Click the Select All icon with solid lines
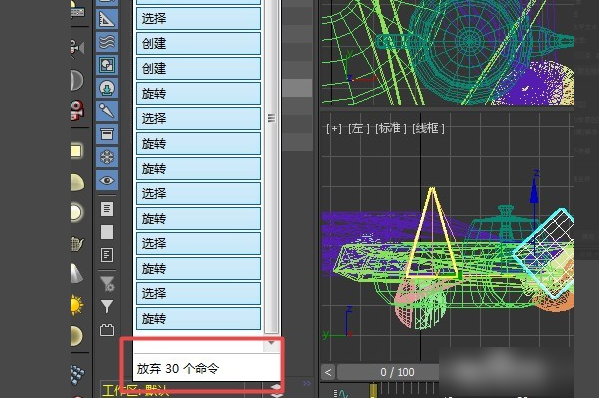Screen dimensions: 599x398 (x=107, y=209)
